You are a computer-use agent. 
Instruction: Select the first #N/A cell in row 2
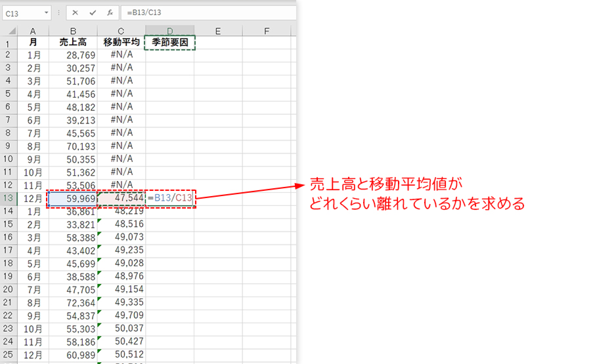click(121, 55)
